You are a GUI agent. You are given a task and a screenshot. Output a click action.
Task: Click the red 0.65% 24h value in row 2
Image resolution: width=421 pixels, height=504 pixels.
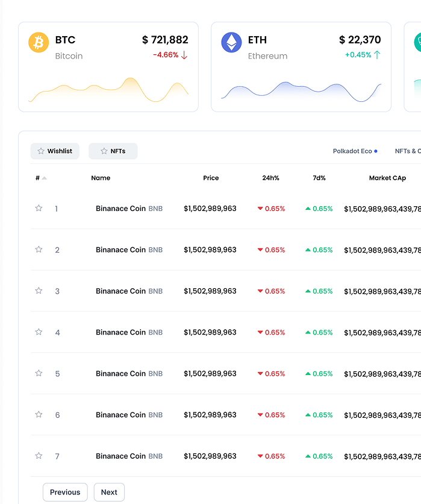(275, 250)
